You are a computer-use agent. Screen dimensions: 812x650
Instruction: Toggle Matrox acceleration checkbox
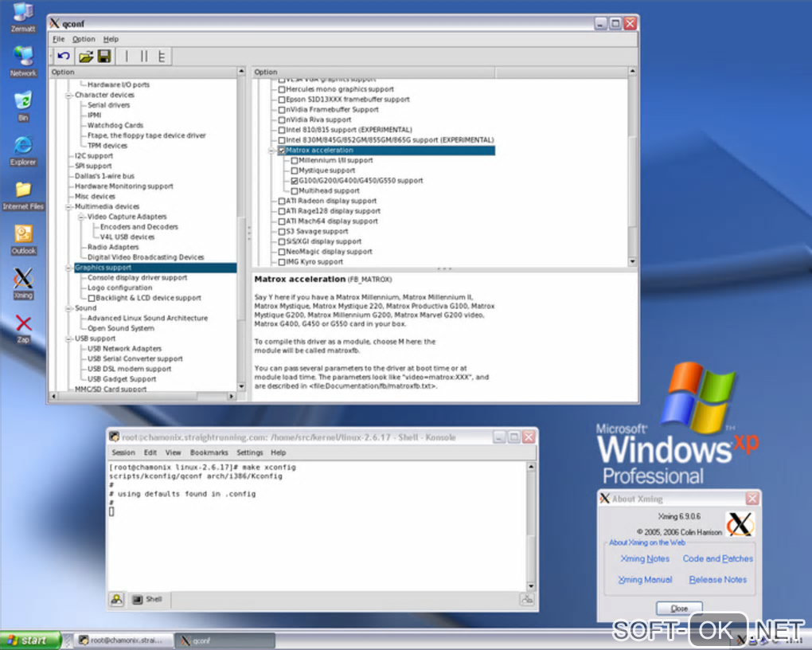282,151
